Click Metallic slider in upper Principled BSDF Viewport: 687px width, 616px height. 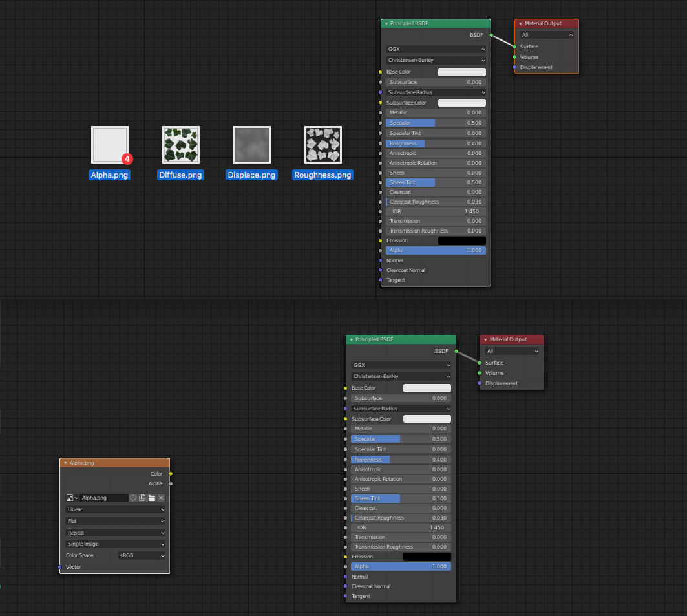(x=436, y=112)
